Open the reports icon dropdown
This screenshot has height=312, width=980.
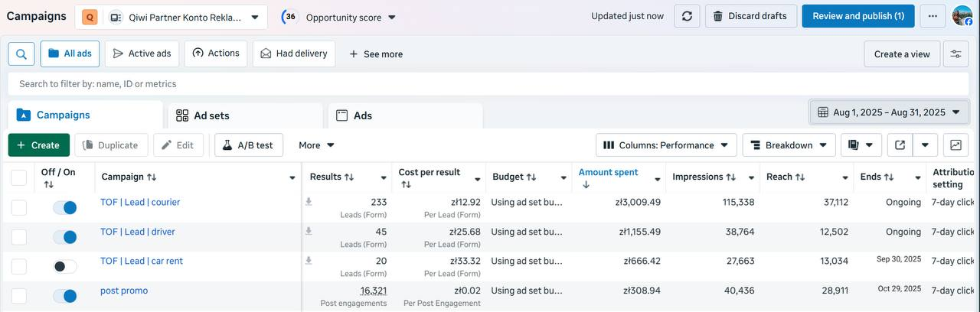861,145
